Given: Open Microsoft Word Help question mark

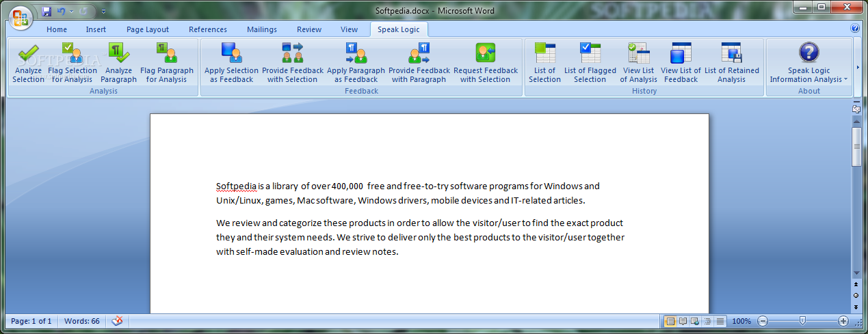Looking at the screenshot, I should [854, 29].
